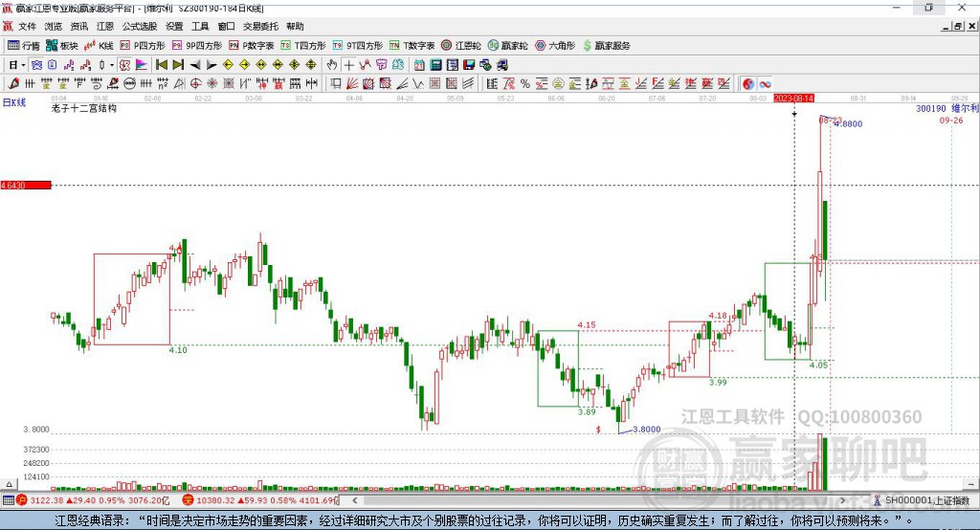Open the 浏览 menu

click(54, 26)
